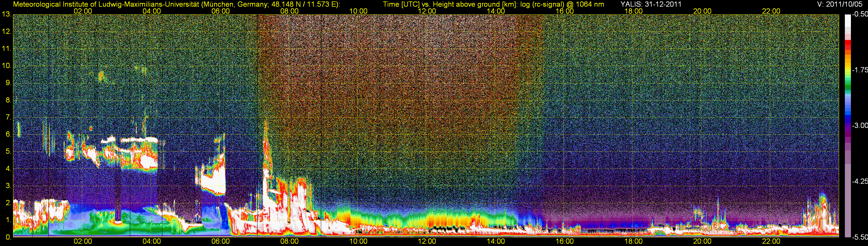Click the top axis time label 04:00
The width and height of the screenshot is (868, 246).
click(152, 11)
